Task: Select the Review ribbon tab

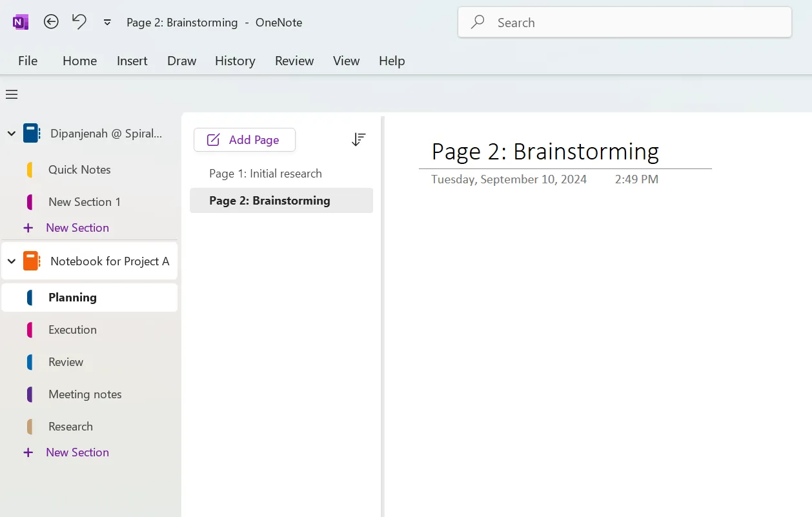Action: [x=294, y=61]
